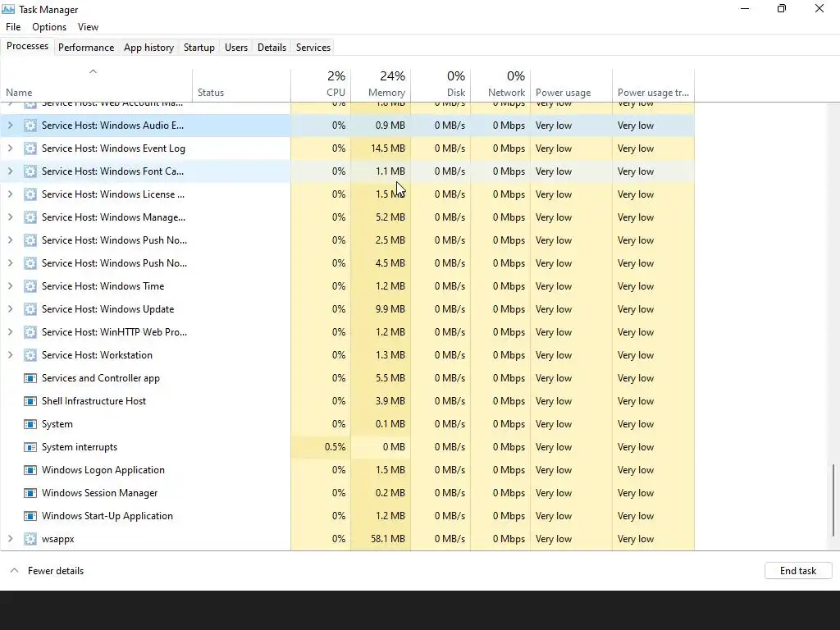
Task: Click the gear icon of 4.5 MB Push Notification row
Action: [30, 263]
